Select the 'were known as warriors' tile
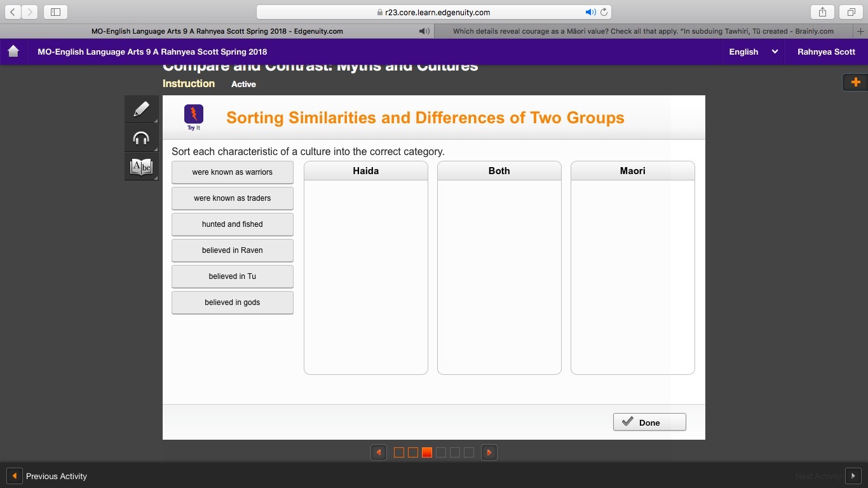This screenshot has height=488, width=868. (233, 172)
